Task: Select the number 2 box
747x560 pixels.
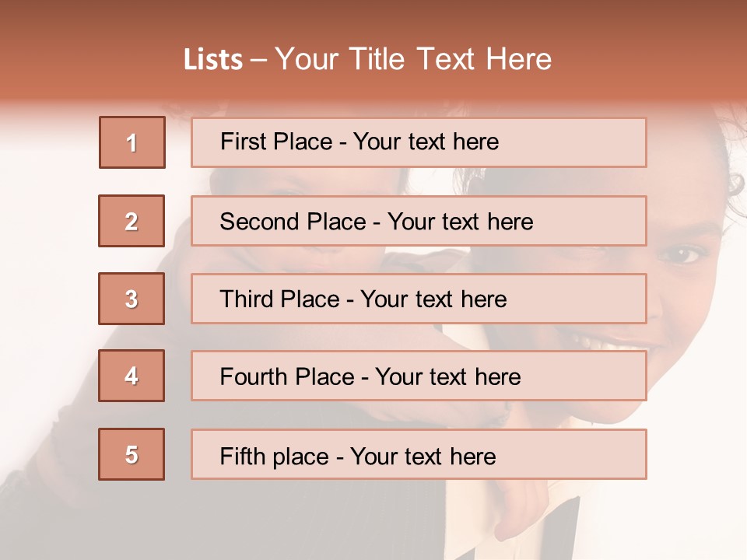Action: pyautogui.click(x=132, y=221)
